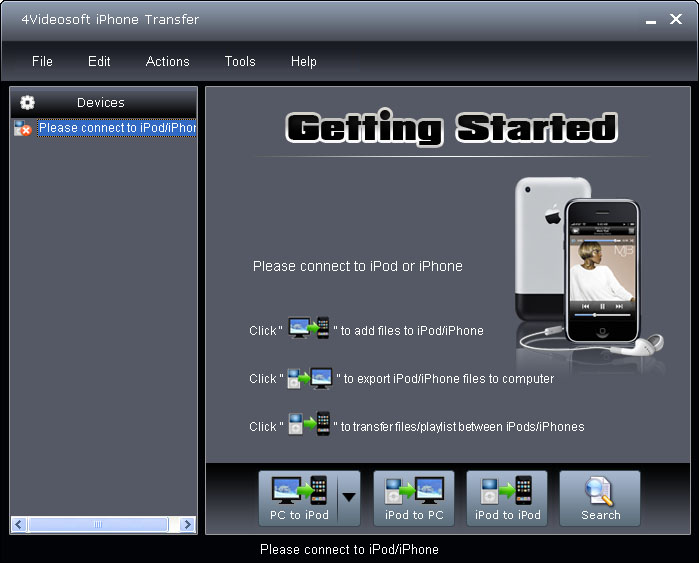Click the iPod to iPod transfer button

(507, 498)
